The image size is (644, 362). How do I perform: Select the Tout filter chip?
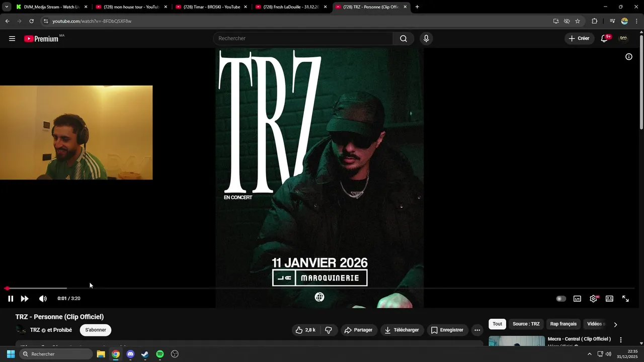(x=497, y=324)
